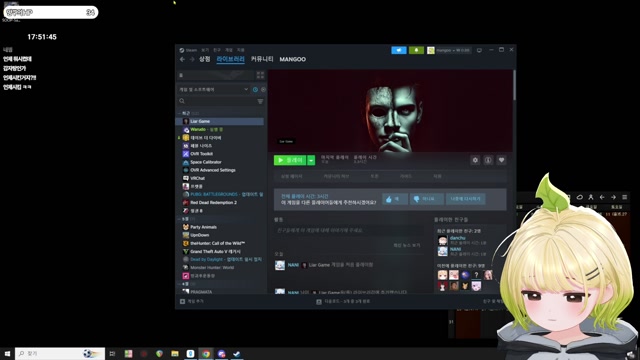Click the library home list icon
Image resolution: width=640 pixels, height=360 pixels.
click(181, 75)
